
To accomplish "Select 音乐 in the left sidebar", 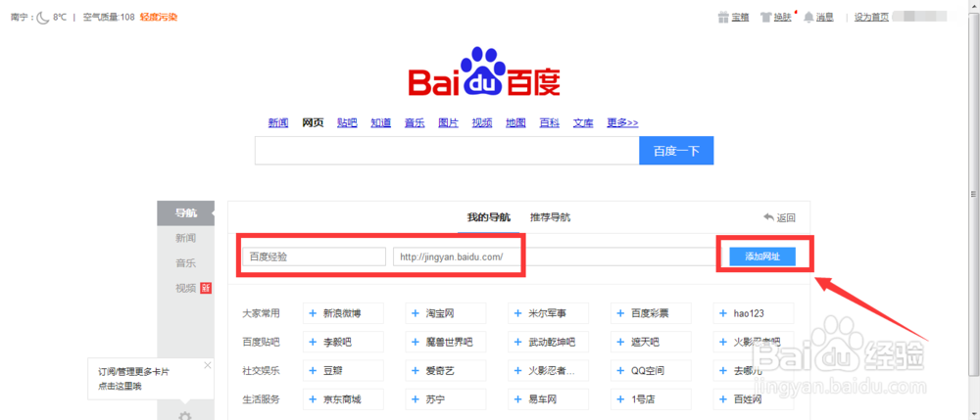I will click(185, 262).
